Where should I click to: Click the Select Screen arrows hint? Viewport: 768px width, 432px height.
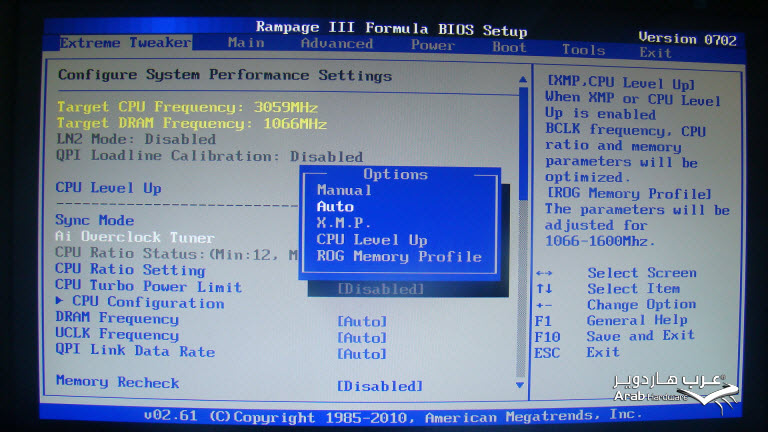coord(616,273)
